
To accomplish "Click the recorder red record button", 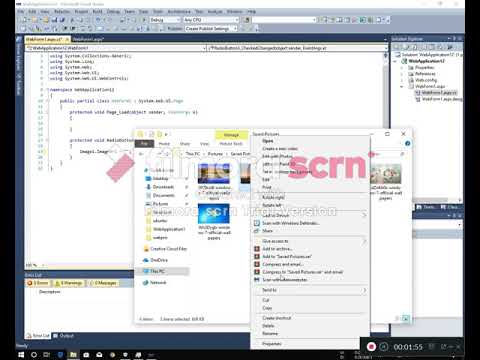I will pos(371,347).
